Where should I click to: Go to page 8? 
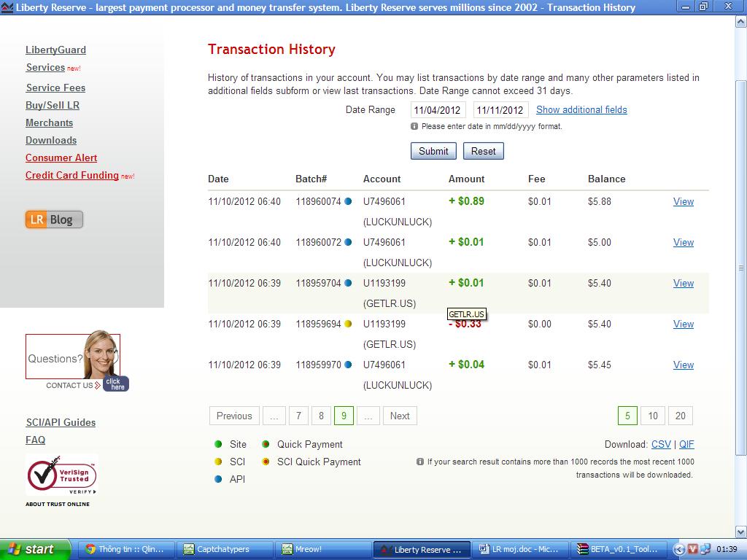click(321, 416)
